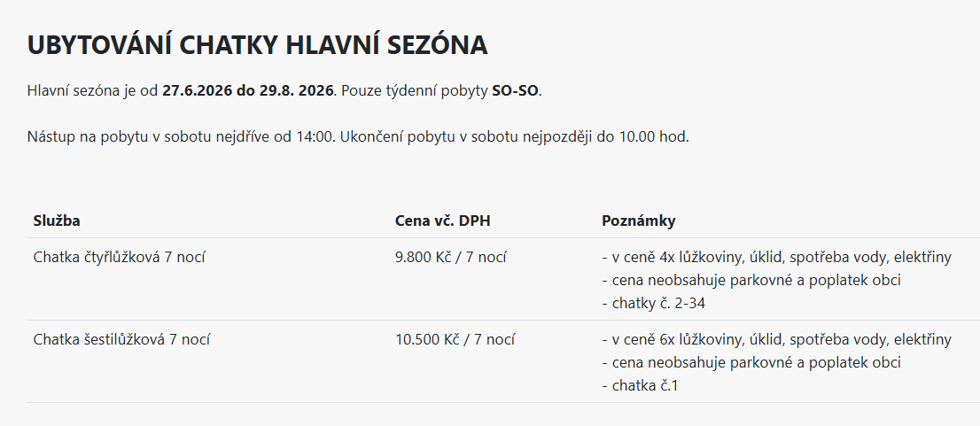Click the "Pouze týdenní pobyty" text
980x426 pixels.
coord(415,90)
